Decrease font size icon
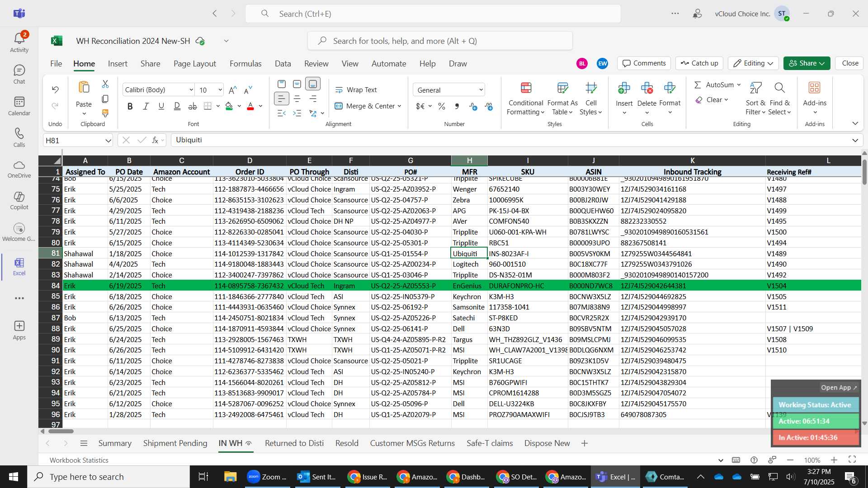The width and height of the screenshot is (868, 488). (x=248, y=90)
